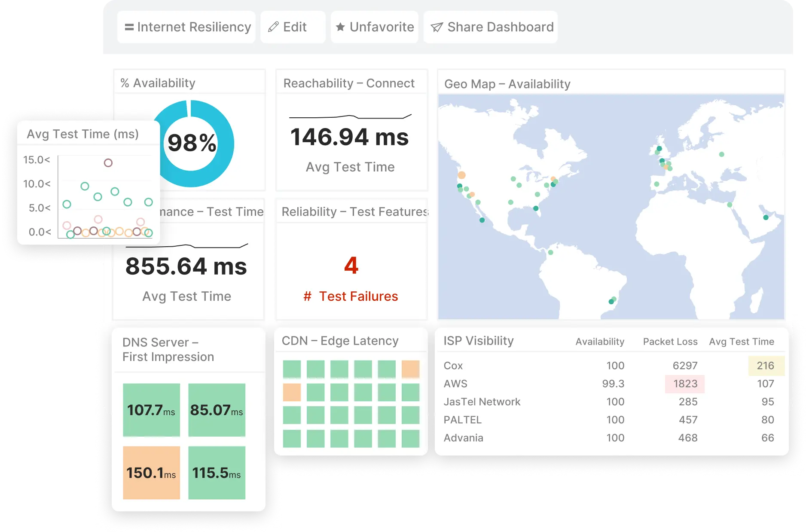
Task: Select the JasTel Network row name
Action: (482, 402)
